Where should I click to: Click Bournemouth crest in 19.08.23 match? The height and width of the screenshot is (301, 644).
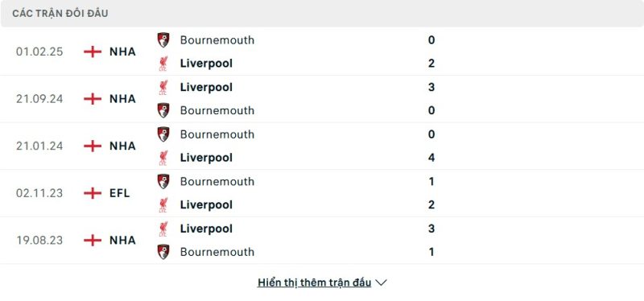click(163, 252)
